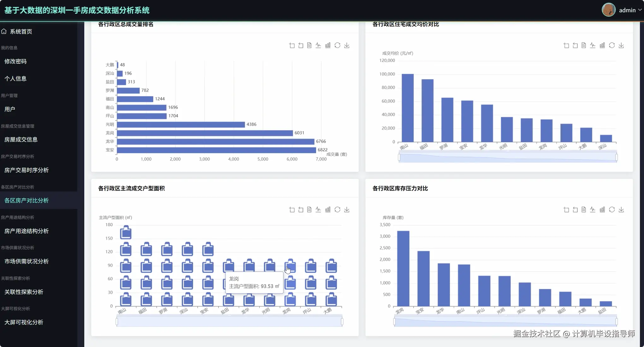Click the admin avatar picture

(x=608, y=10)
